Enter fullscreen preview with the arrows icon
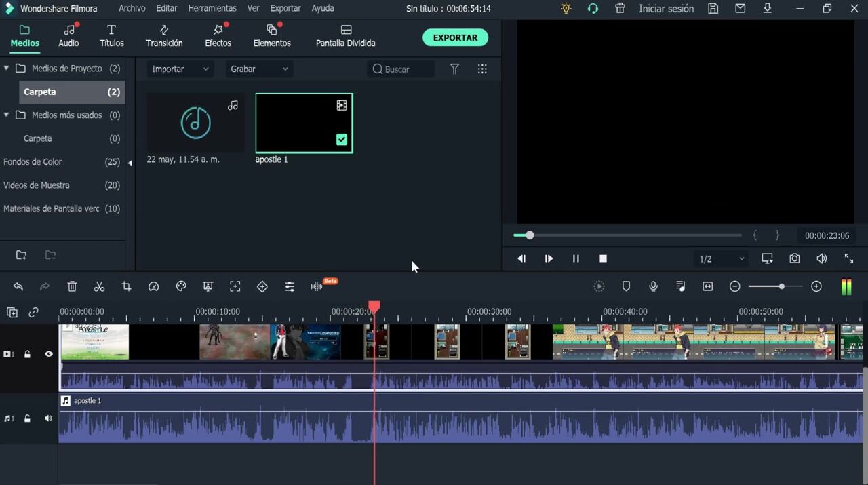This screenshot has height=485, width=868. pos(848,258)
